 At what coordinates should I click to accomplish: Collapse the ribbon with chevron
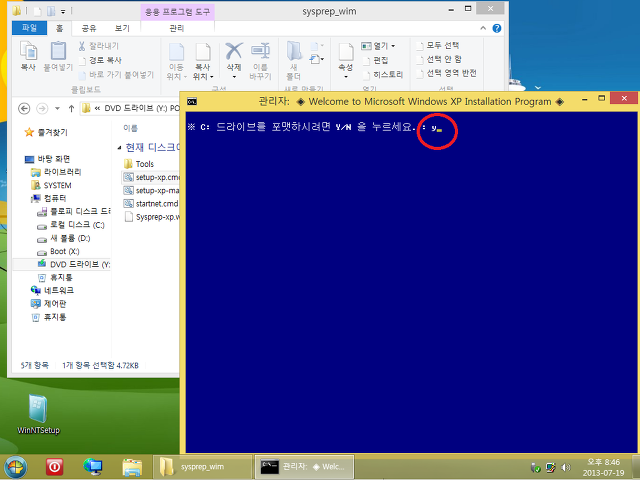tap(483, 28)
